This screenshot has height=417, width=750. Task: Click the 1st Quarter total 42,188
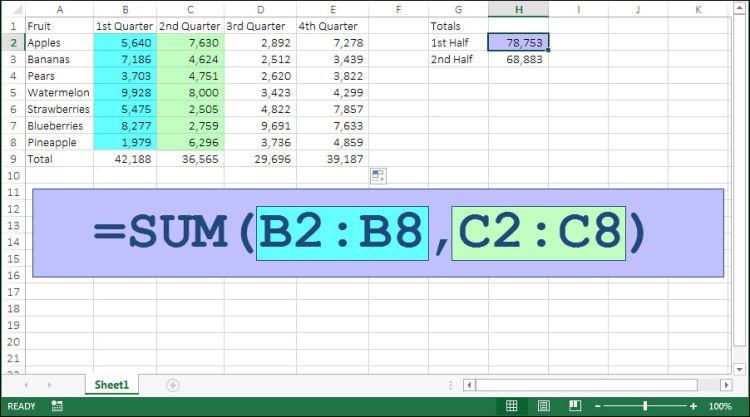coord(125,159)
